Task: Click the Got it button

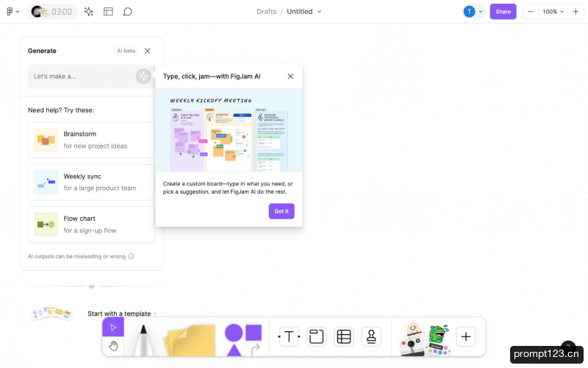Action: [x=282, y=211]
